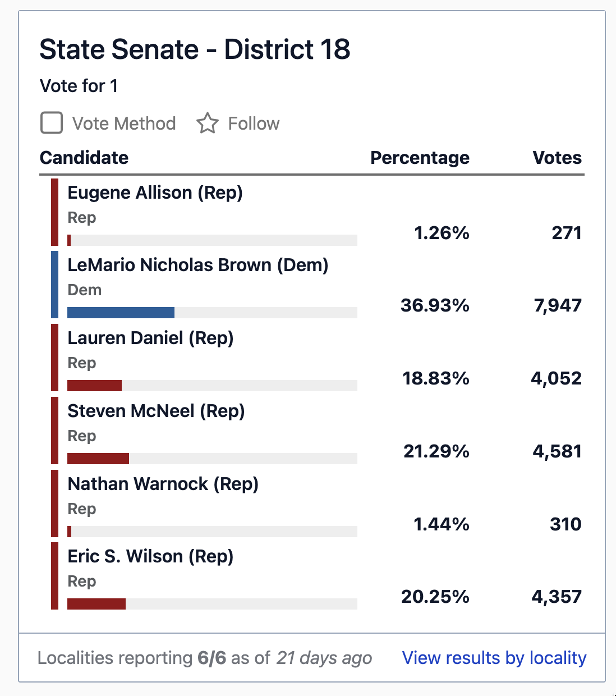Select candidate Lauren Daniel (Rep)
The image size is (616, 696).
pos(151,338)
